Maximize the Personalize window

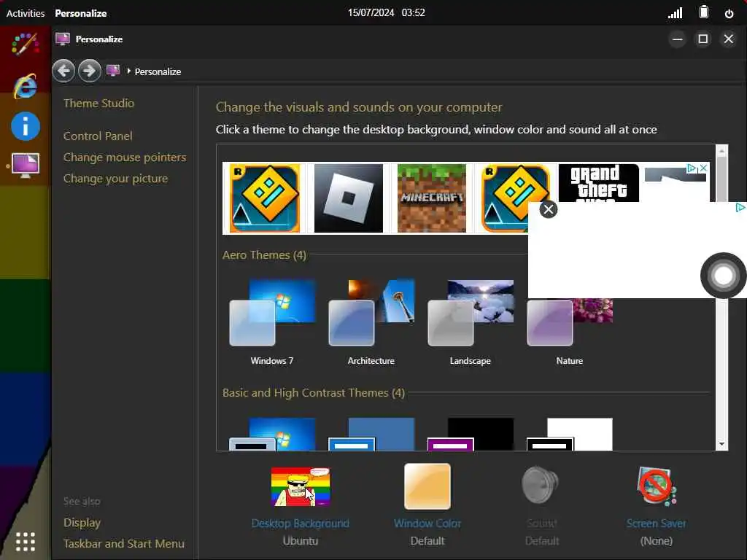point(703,39)
